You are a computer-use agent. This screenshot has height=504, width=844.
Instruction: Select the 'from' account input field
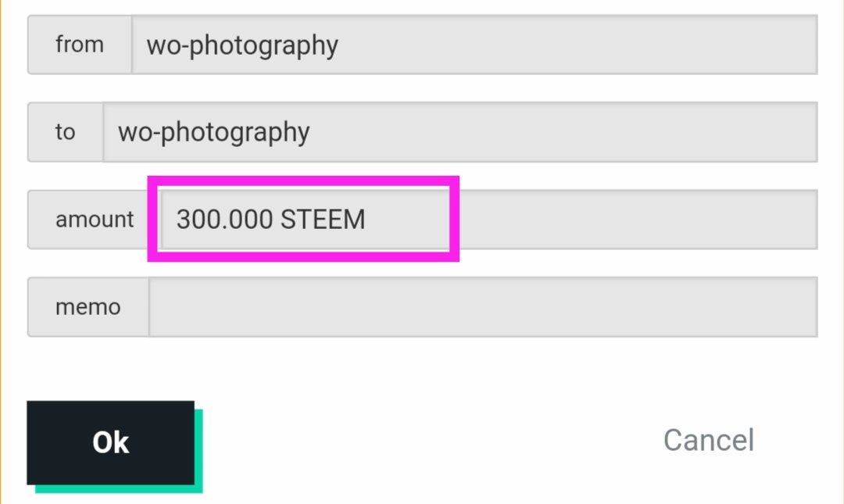click(x=474, y=45)
